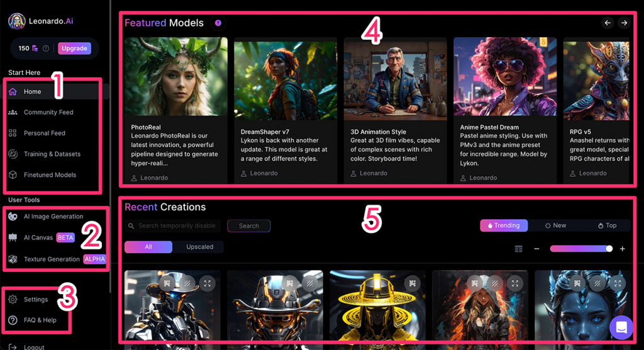Open AI Image Generation from the sidebar
This screenshot has height=350, width=644.
(x=53, y=217)
